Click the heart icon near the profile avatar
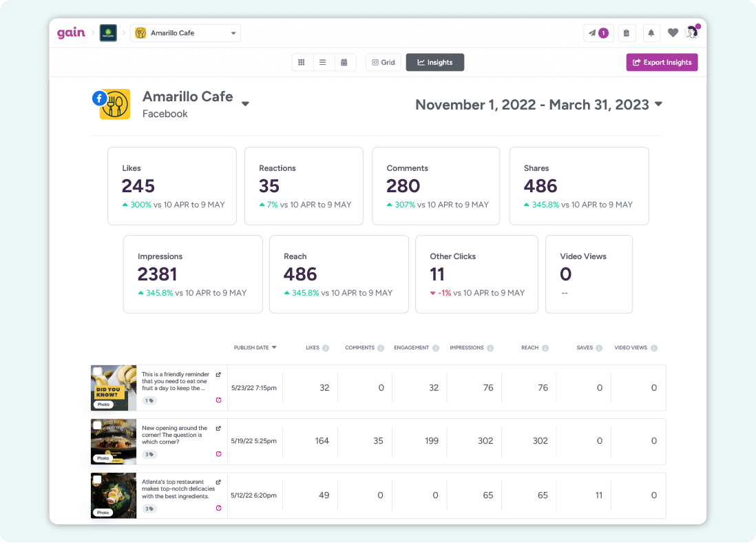This screenshot has width=756, height=543. coord(673,33)
